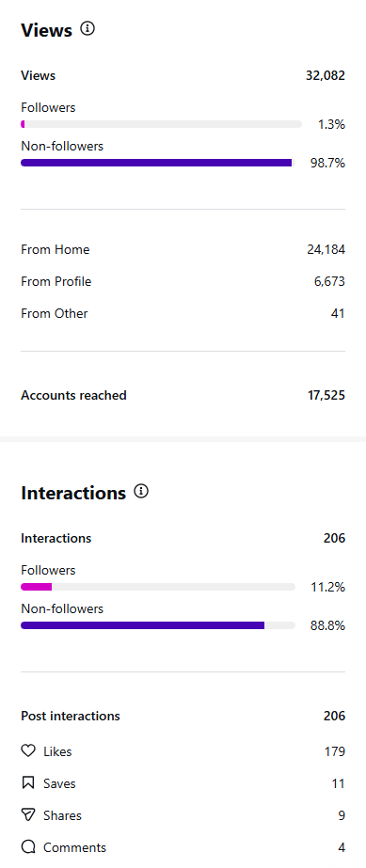Click the Accounts reached label
The width and height of the screenshot is (366, 868).
pyautogui.click(x=73, y=395)
